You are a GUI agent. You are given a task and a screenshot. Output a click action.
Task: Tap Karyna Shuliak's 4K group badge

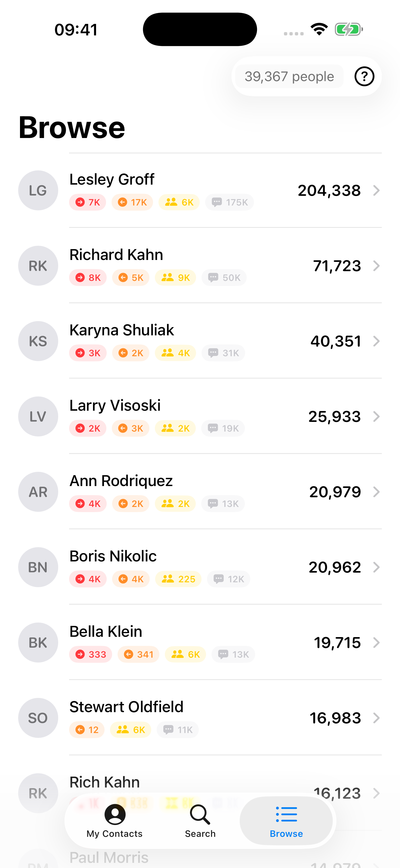(x=175, y=353)
